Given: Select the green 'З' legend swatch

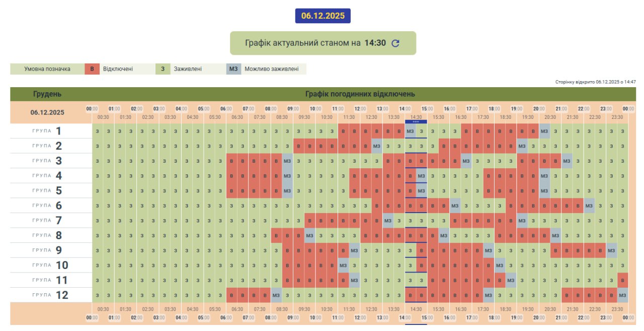Looking at the screenshot, I should point(163,69).
